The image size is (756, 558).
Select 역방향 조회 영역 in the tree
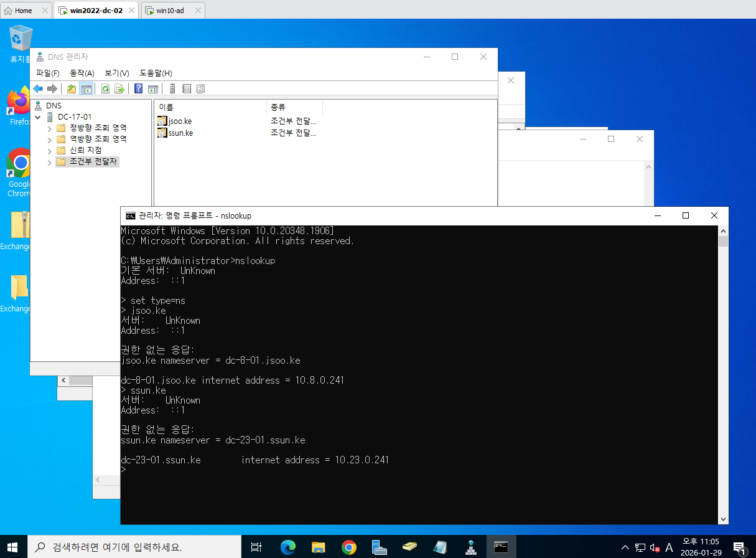click(x=98, y=139)
